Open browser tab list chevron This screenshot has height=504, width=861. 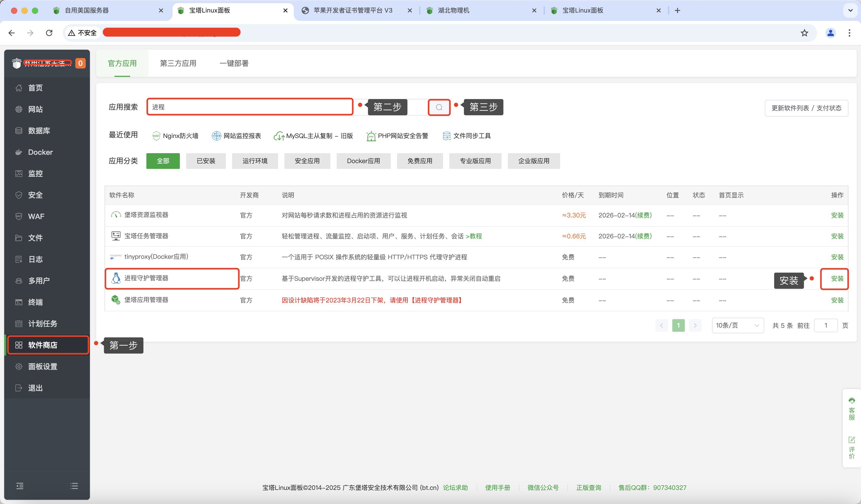pos(850,11)
